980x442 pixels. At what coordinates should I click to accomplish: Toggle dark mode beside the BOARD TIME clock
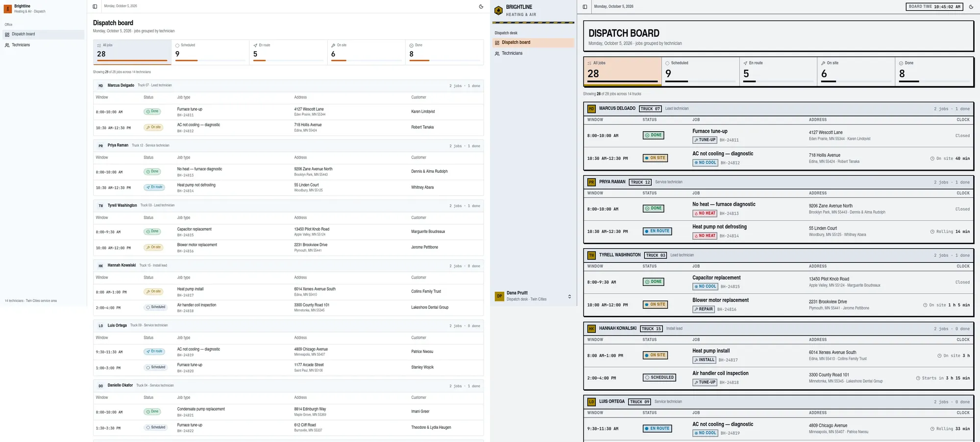pyautogui.click(x=971, y=7)
